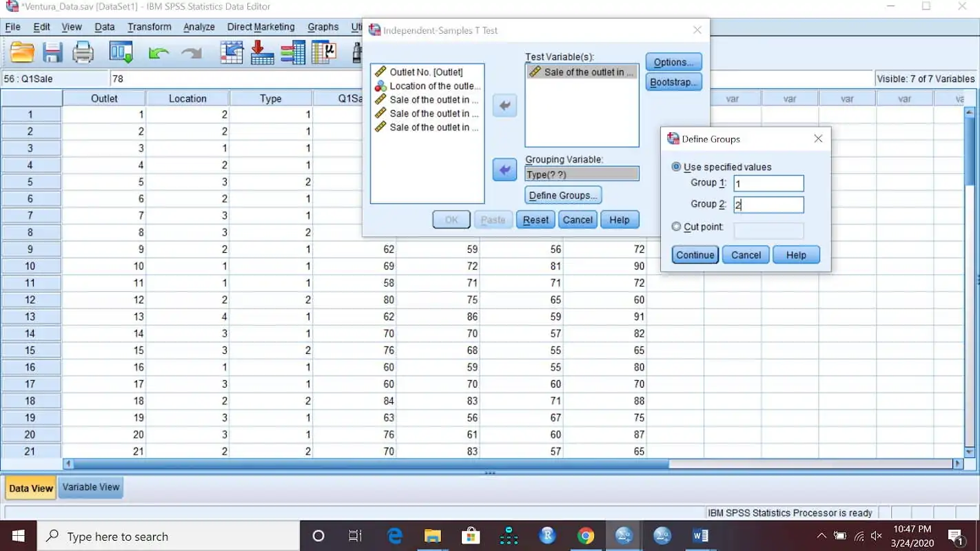
Task: Open the Edit menu
Action: 41,27
